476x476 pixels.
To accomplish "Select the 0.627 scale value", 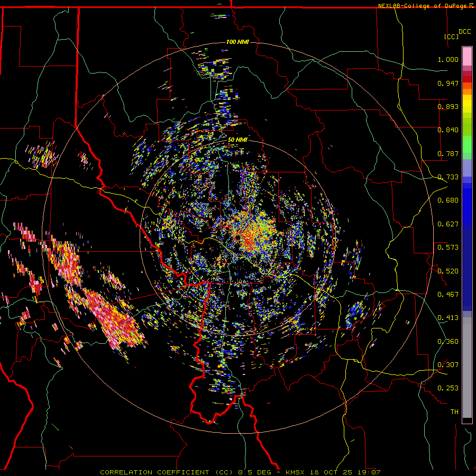I will click(448, 224).
